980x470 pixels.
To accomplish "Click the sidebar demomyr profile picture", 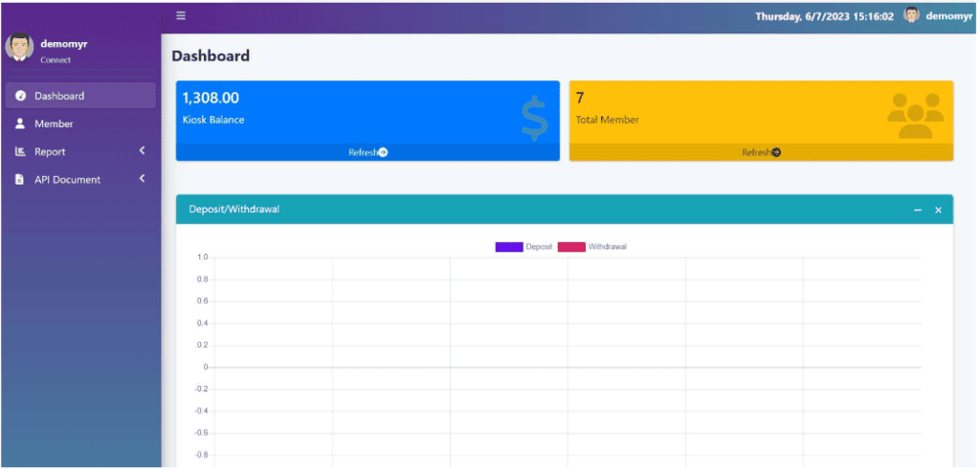I will pyautogui.click(x=19, y=50).
